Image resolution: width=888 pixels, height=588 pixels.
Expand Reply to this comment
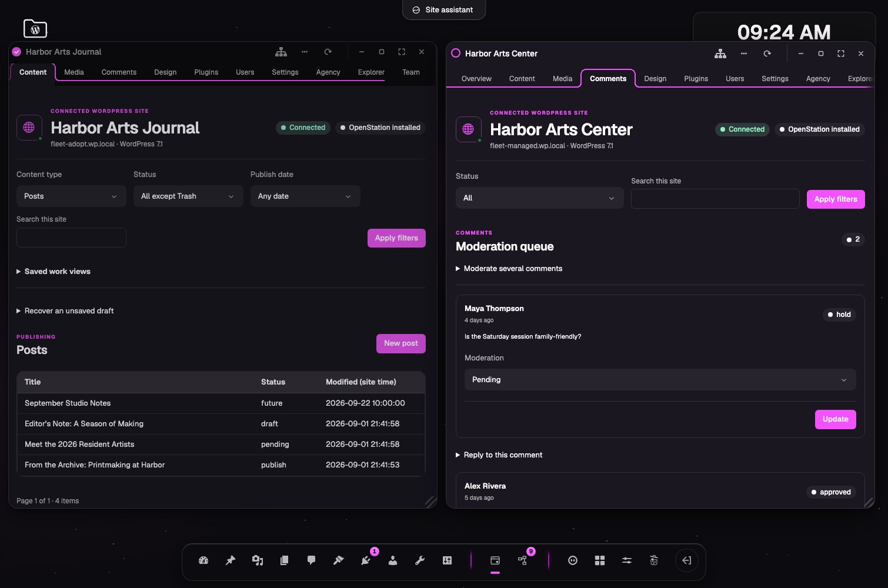499,455
